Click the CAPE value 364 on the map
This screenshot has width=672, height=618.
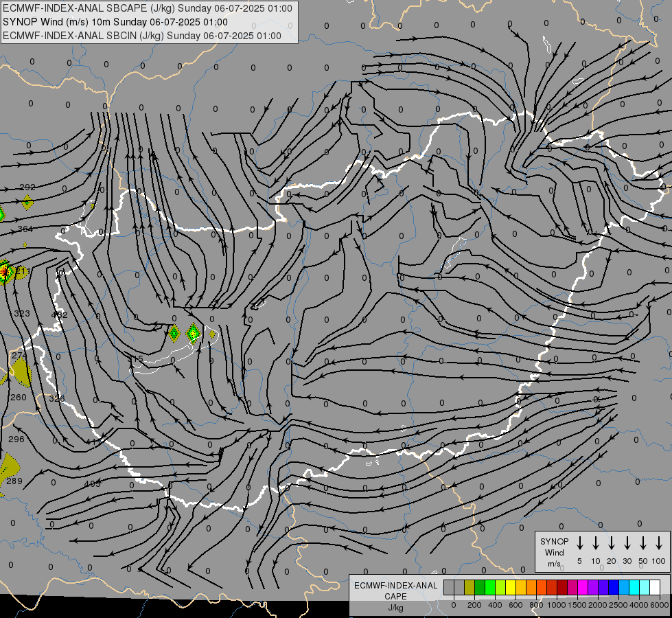[25, 229]
